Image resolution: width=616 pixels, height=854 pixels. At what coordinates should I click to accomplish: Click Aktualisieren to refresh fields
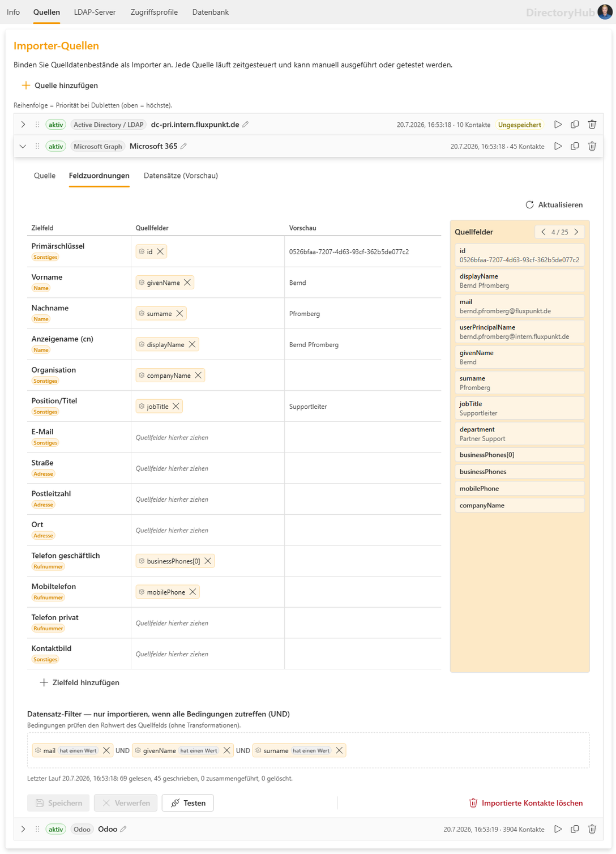[x=554, y=205]
